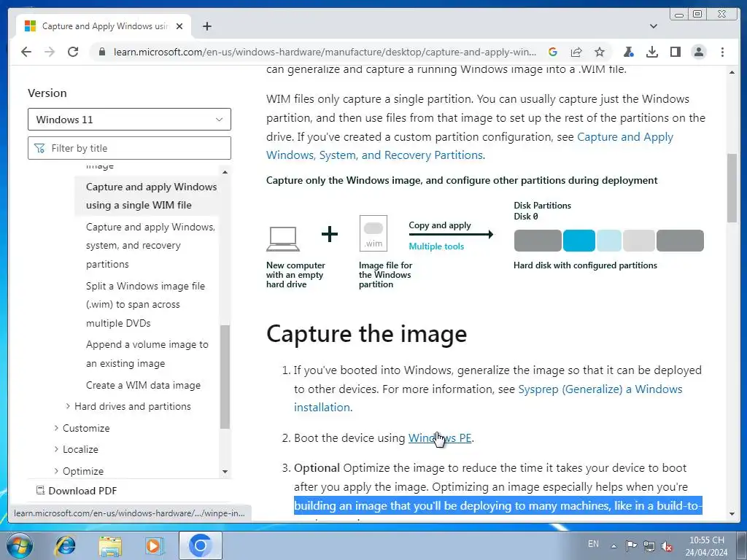This screenshot has width=747, height=560.
Task: Click the Chrome taskbar button
Action: pyautogui.click(x=200, y=545)
